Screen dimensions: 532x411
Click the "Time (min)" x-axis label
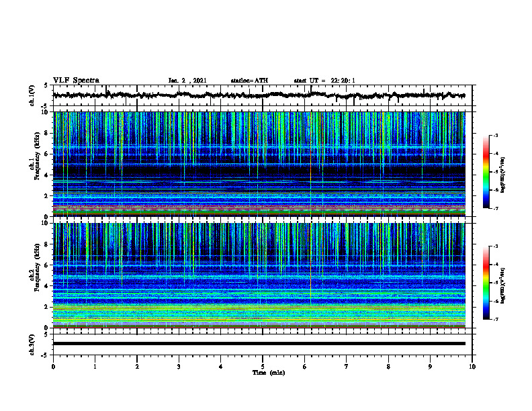[269, 373]
